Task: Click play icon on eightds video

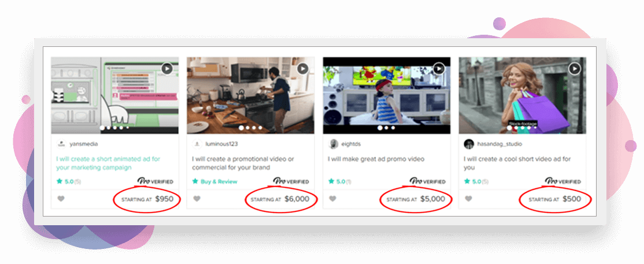Action: pos(439,69)
